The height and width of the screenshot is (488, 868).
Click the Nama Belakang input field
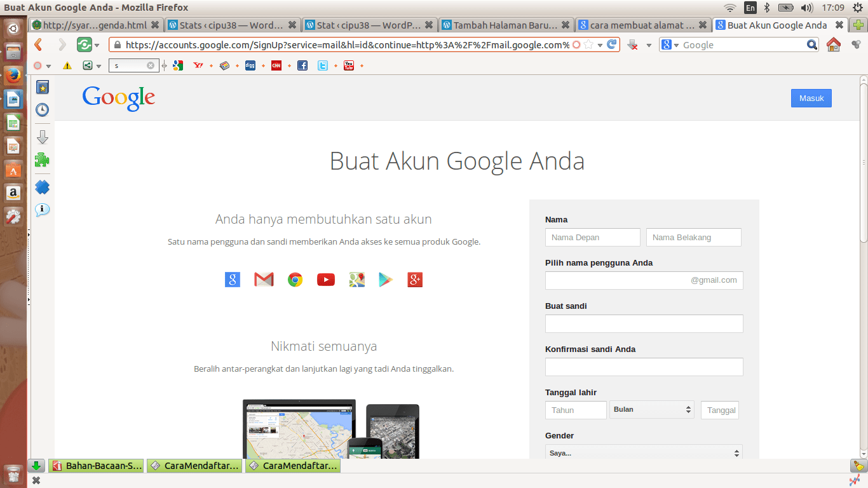tap(694, 237)
